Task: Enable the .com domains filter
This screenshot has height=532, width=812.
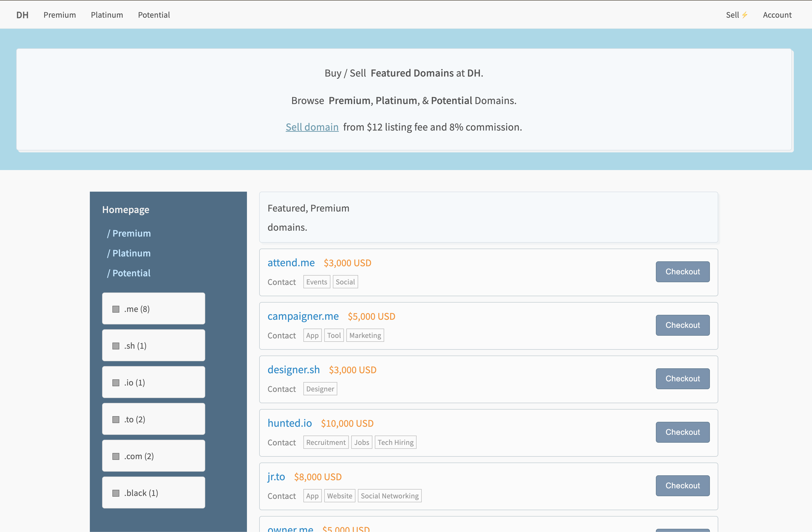Action: click(116, 456)
